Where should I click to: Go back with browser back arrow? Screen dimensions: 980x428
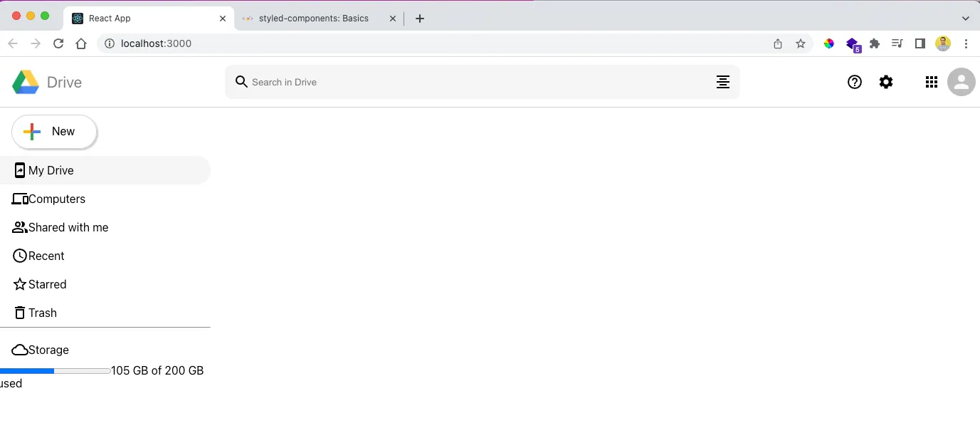tap(13, 43)
